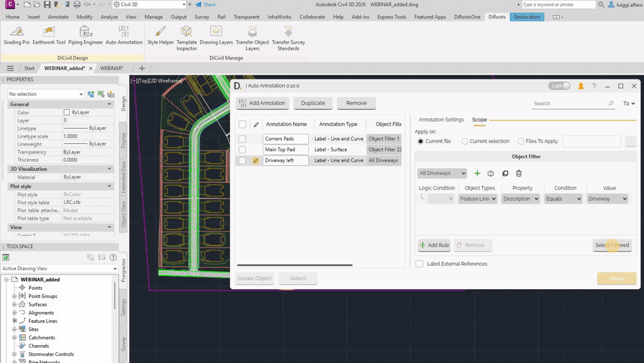The height and width of the screenshot is (363, 644).
Task: Click the annotation list horizontal scrollbar
Action: (x=294, y=265)
